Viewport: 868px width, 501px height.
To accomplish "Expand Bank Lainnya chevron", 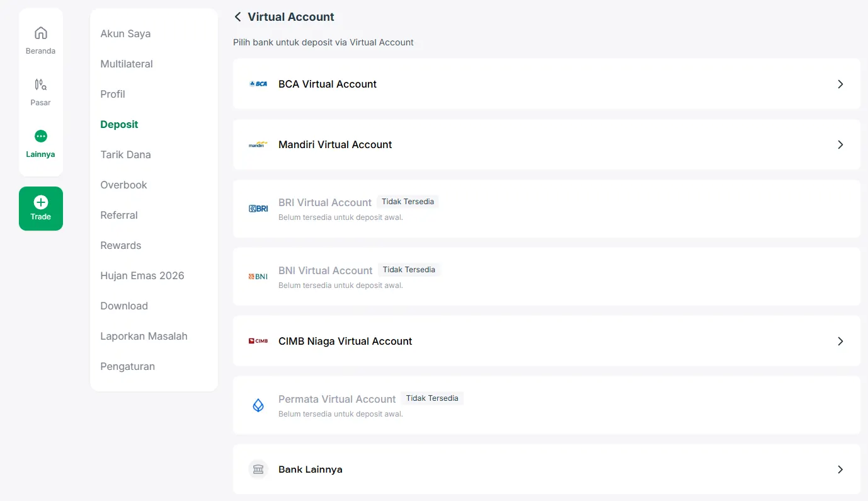I will [840, 469].
